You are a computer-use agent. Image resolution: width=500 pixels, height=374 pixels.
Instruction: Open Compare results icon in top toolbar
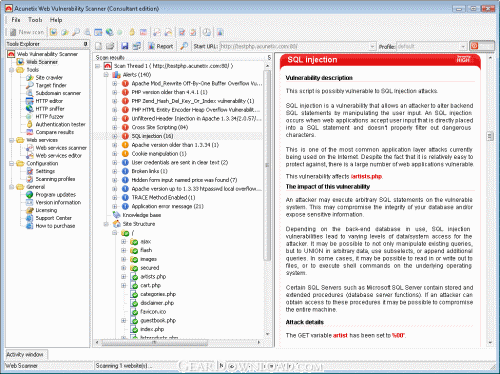click(x=143, y=32)
